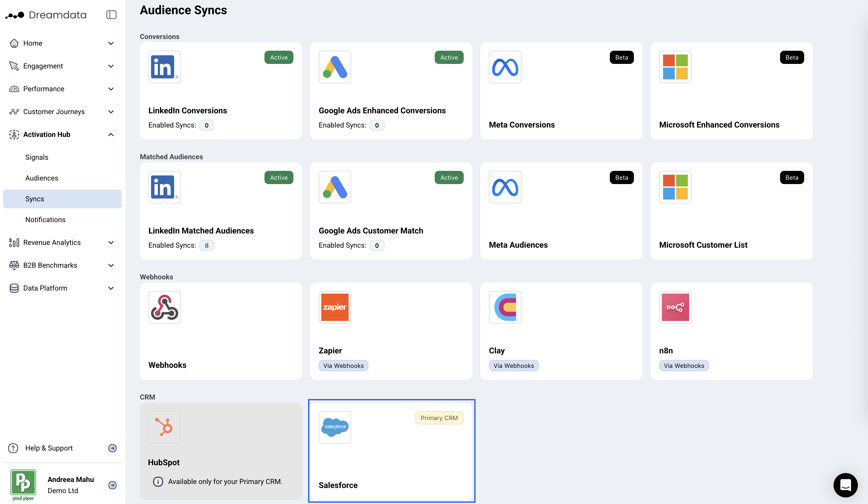Click the n8n logo icon
This screenshot has width=868, height=504.
click(x=675, y=307)
